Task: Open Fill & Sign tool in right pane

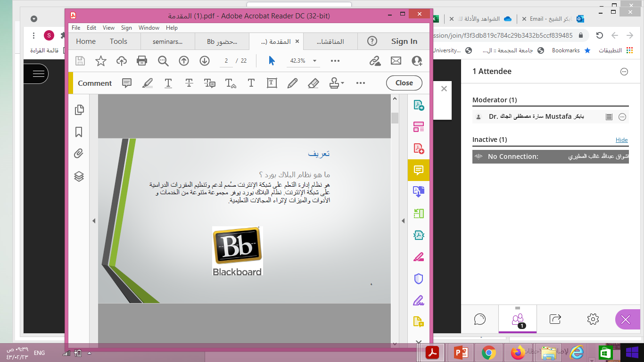Action: tap(419, 300)
